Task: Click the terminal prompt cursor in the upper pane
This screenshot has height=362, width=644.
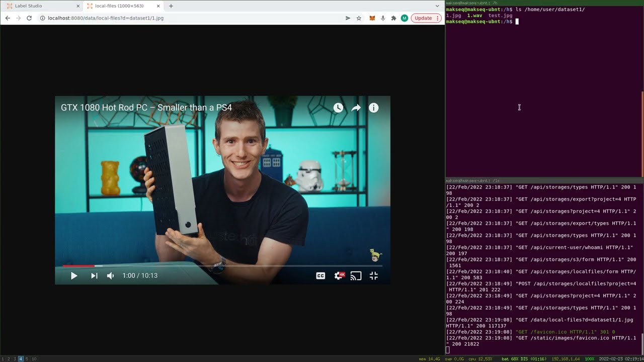Action: [517, 22]
